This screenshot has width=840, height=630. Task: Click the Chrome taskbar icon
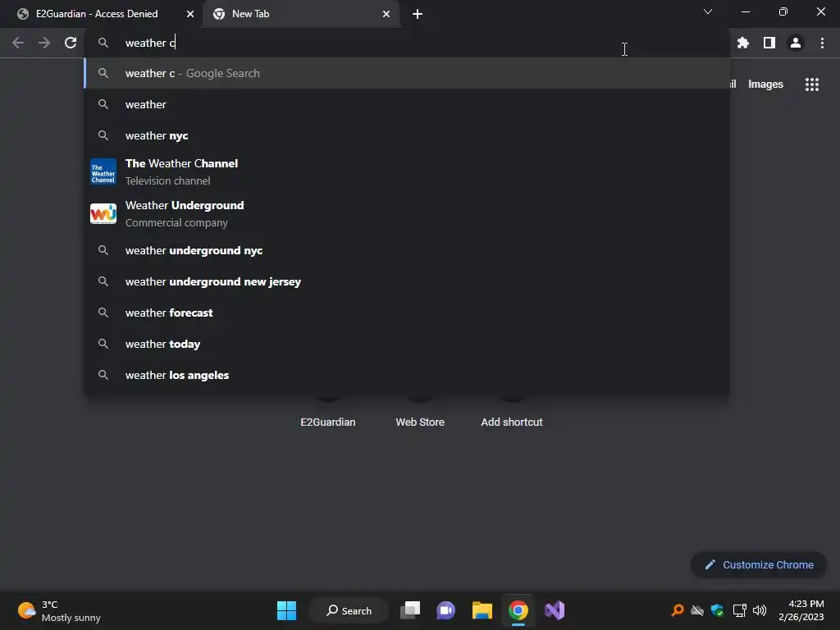point(518,610)
